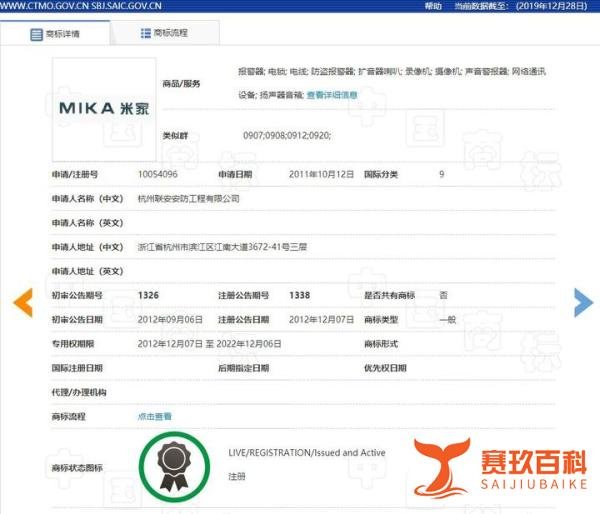Click the 商标状态图标 label
Screen dimensions: 600x514
click(x=77, y=467)
